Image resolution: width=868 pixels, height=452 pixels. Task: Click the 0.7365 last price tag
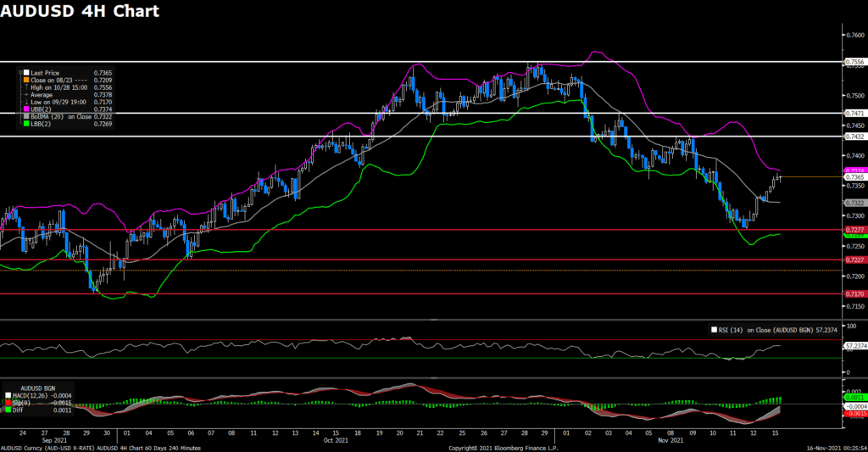click(855, 177)
